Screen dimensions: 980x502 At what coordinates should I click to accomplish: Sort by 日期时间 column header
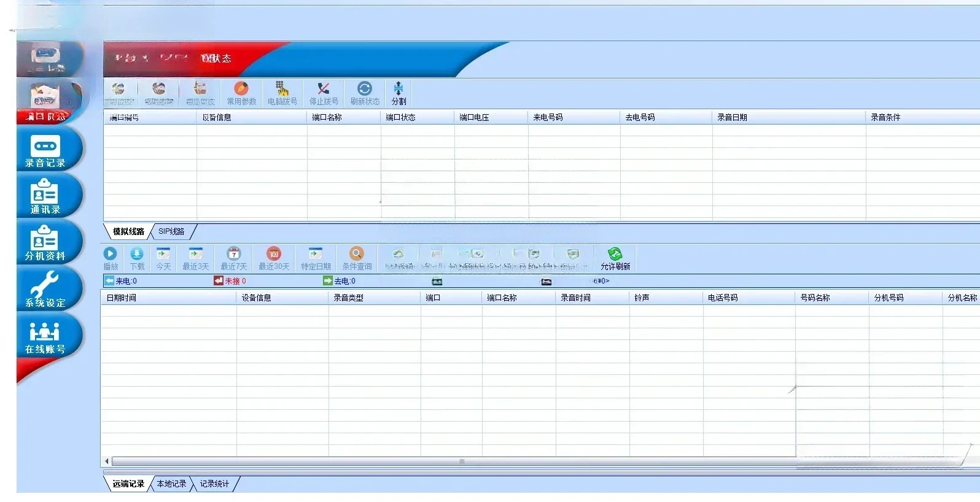coord(169,298)
